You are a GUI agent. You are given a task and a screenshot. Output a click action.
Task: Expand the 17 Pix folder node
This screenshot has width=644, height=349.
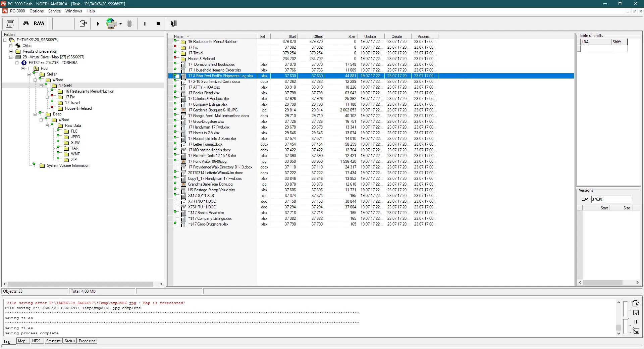coord(47,97)
